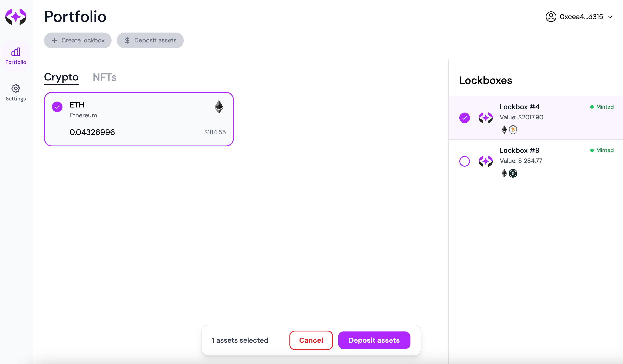
Task: Click the Bitcoin token icon in Lockbox #4
Action: click(x=513, y=130)
